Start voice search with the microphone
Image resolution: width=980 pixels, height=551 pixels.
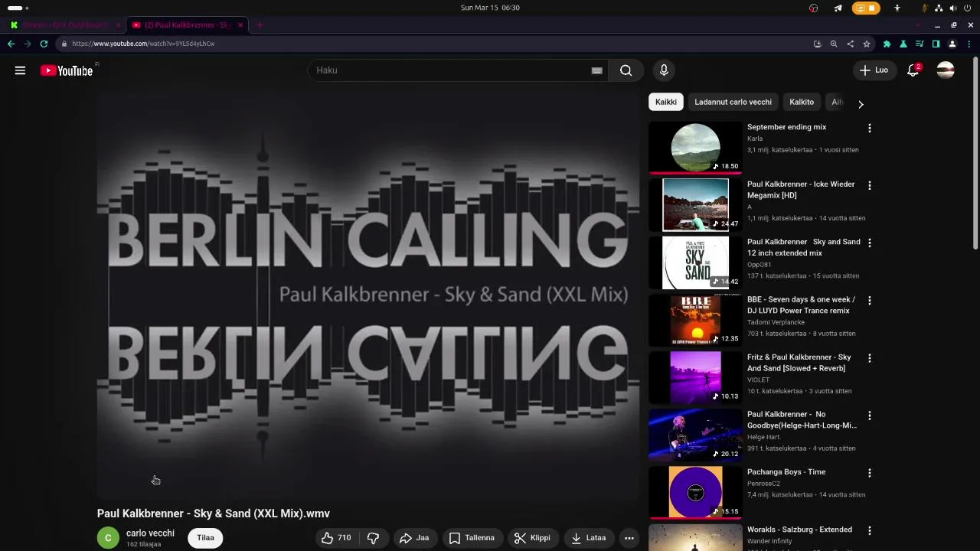[664, 70]
